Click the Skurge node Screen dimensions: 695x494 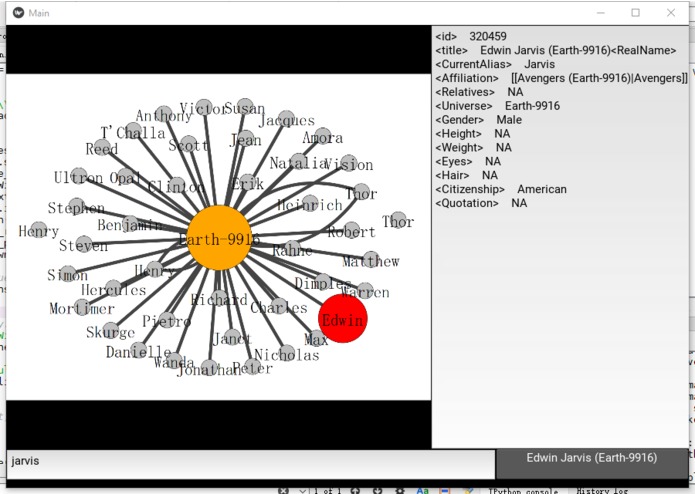pyautogui.click(x=110, y=330)
